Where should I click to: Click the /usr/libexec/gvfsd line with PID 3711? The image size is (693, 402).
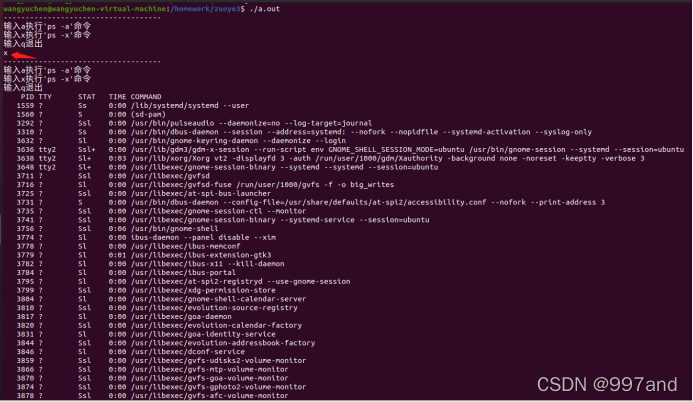pos(113,176)
